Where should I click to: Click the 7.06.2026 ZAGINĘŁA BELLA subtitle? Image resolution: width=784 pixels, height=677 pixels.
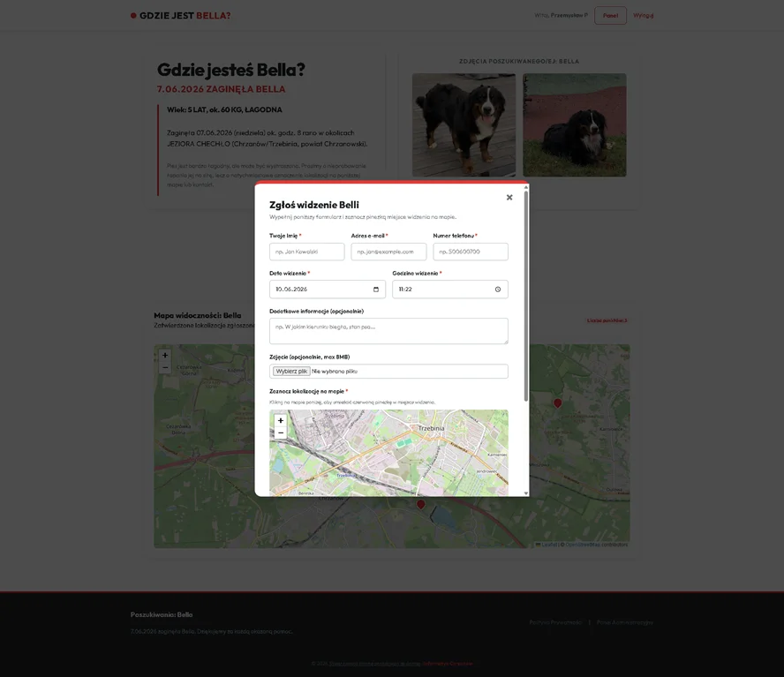click(221, 89)
